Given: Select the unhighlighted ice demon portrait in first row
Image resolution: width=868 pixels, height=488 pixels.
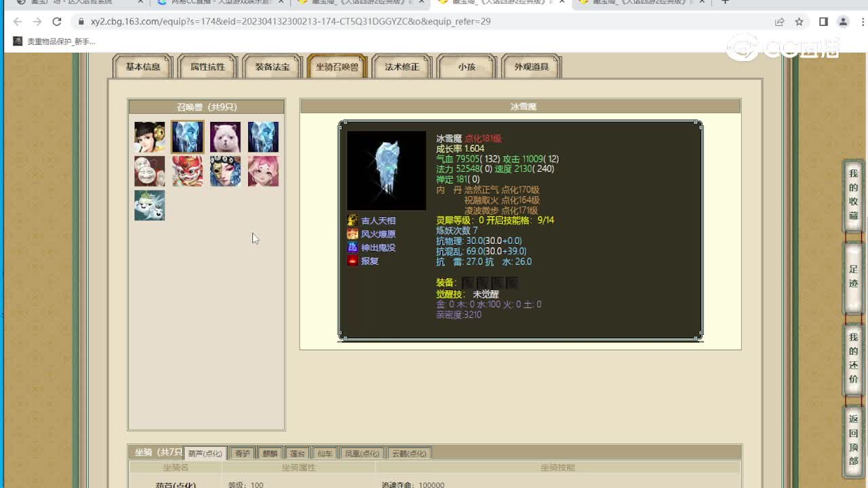Looking at the screenshot, I should [x=263, y=138].
